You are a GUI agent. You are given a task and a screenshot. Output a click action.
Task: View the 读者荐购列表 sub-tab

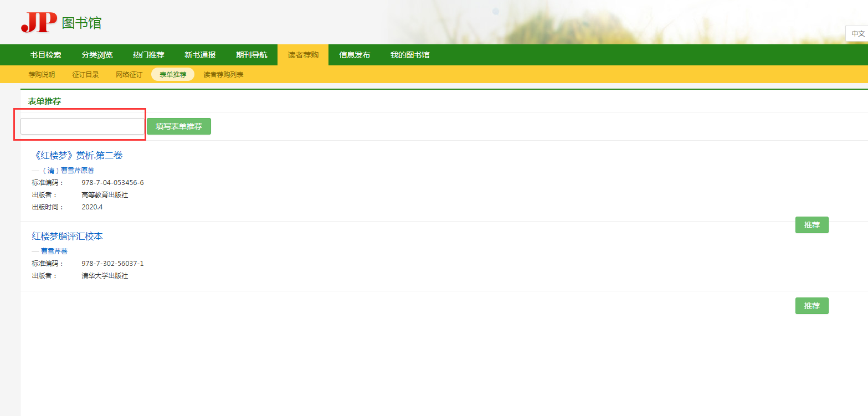pyautogui.click(x=223, y=74)
